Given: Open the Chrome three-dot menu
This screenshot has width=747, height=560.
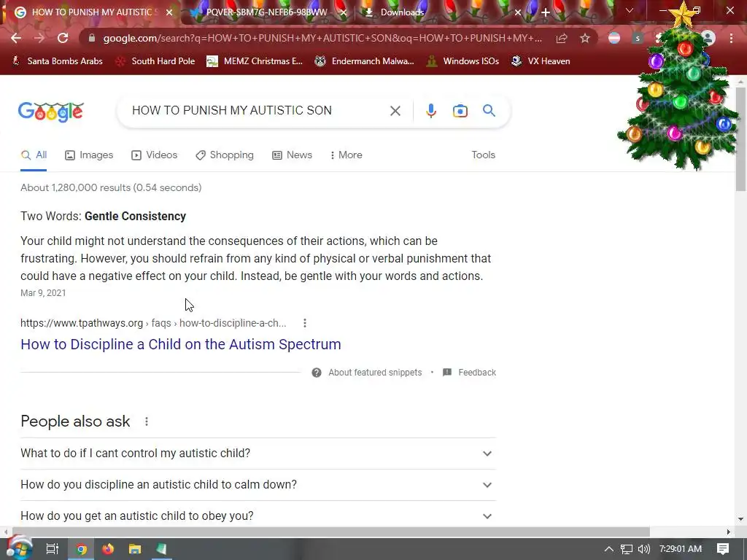Looking at the screenshot, I should 731,38.
